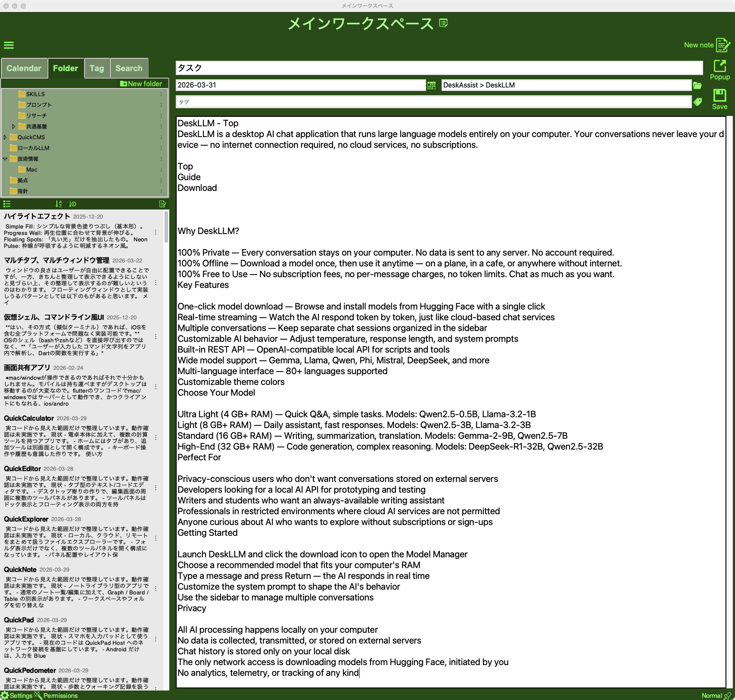Open options menu for QuickCMS folder

tap(161, 137)
